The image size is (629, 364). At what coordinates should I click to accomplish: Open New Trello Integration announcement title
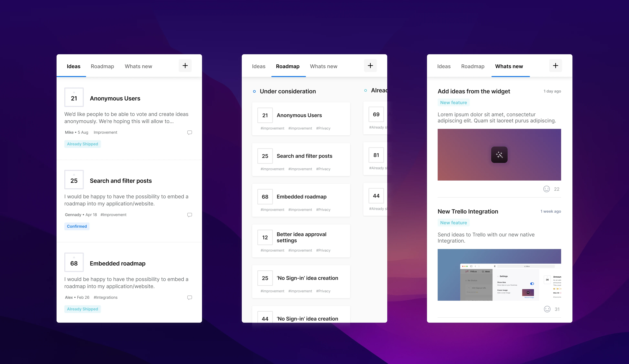[x=468, y=211]
